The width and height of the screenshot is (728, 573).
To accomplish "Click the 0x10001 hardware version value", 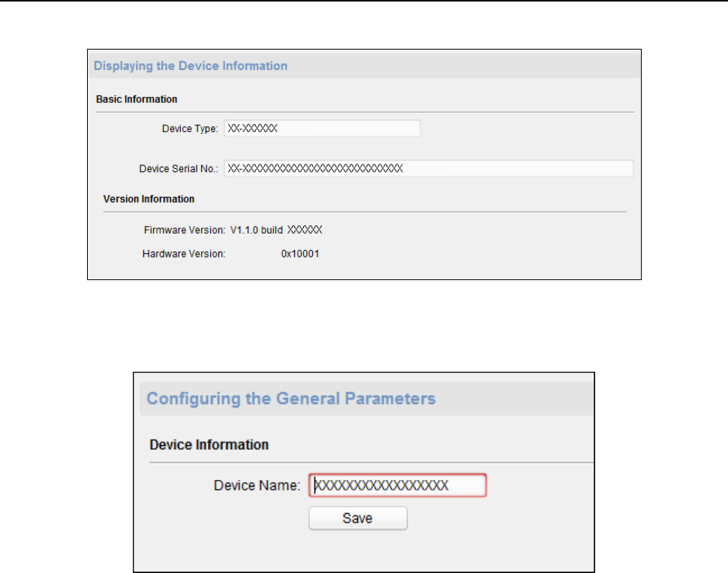I will (300, 254).
